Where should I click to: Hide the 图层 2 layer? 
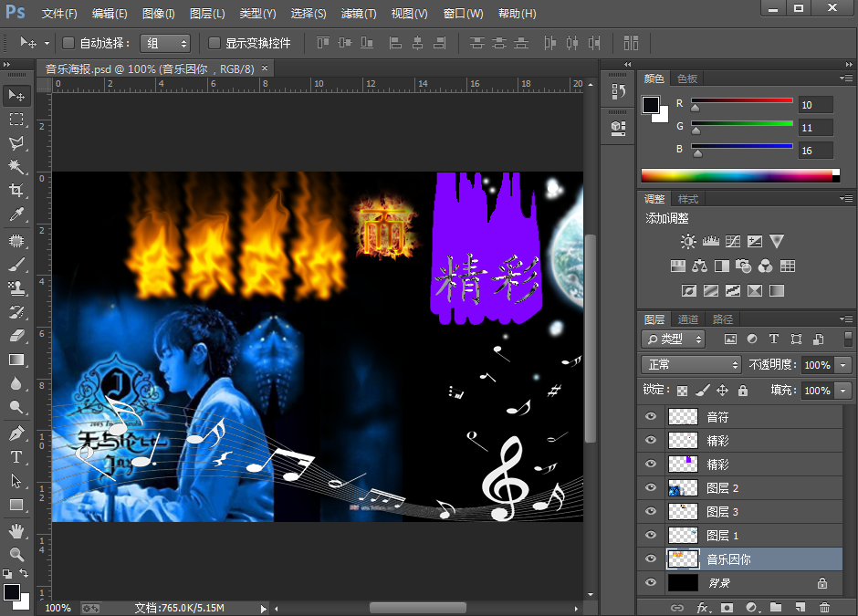(x=651, y=487)
